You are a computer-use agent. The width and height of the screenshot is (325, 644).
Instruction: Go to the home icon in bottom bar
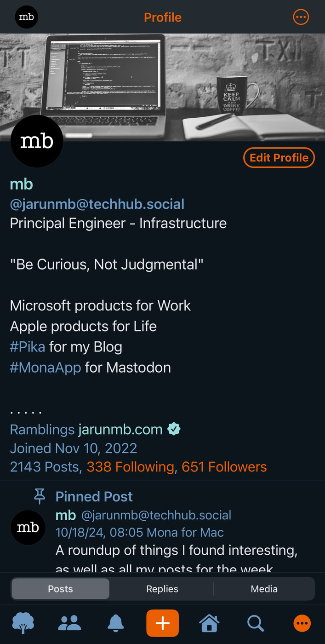209,623
